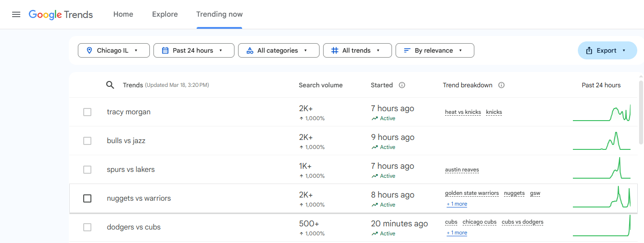Click info icon next to Trend breakdown
This screenshot has width=644, height=243.
pos(501,85)
